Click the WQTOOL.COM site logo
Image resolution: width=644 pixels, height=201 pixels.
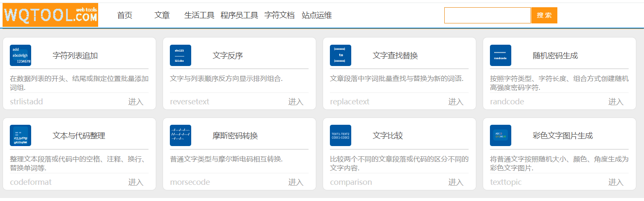[50, 15]
